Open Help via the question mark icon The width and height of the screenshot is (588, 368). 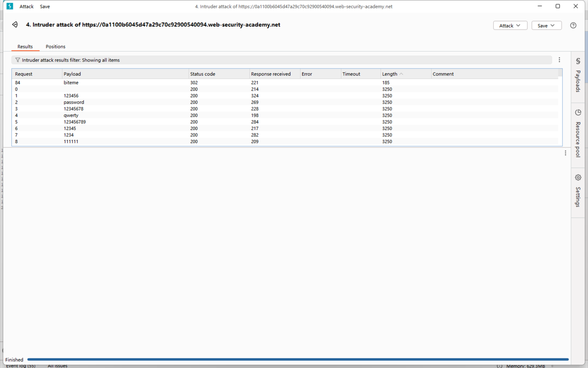pyautogui.click(x=573, y=25)
